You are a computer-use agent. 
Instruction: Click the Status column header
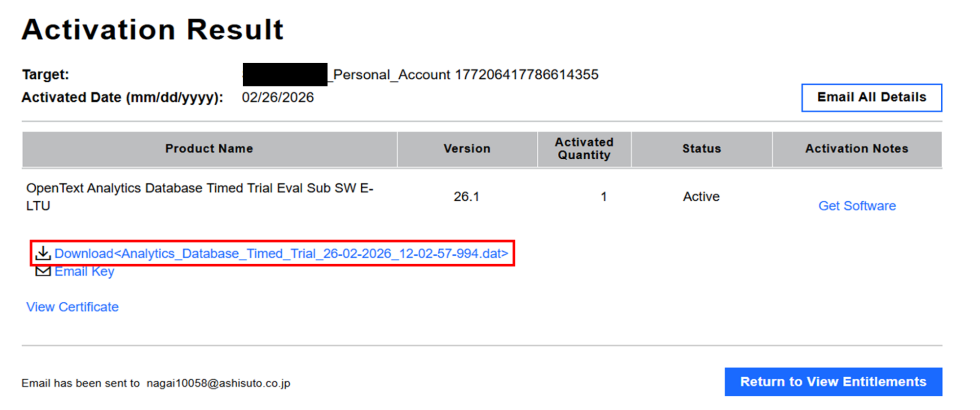click(702, 149)
